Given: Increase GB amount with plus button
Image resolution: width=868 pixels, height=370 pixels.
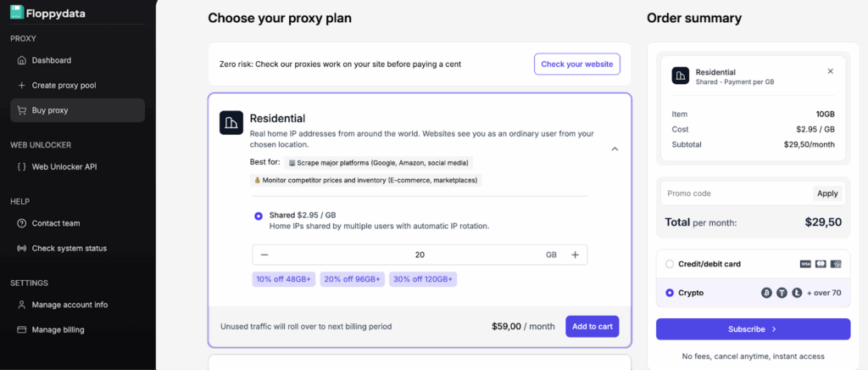Looking at the screenshot, I should click(x=575, y=255).
